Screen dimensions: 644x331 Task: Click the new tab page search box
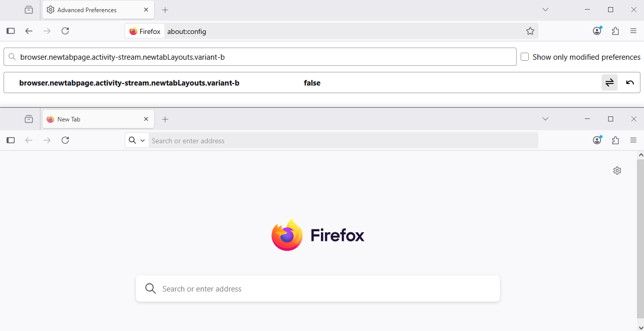pyautogui.click(x=318, y=288)
